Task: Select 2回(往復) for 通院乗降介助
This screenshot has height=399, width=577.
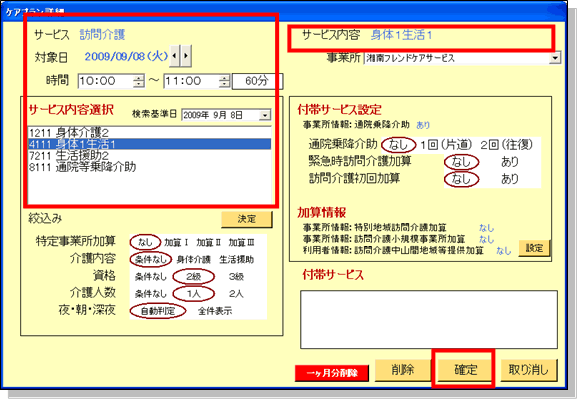Action: tap(506, 145)
